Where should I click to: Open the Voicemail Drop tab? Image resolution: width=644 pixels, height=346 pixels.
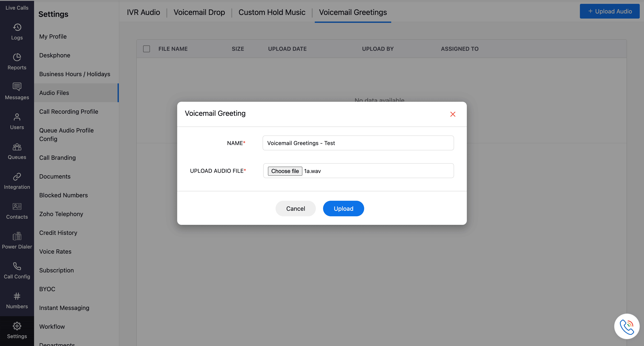coord(199,12)
